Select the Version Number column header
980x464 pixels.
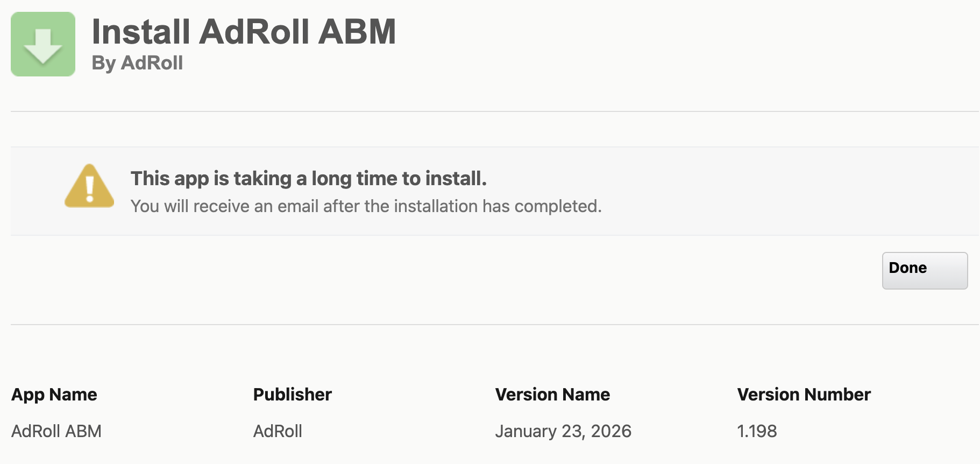click(804, 395)
